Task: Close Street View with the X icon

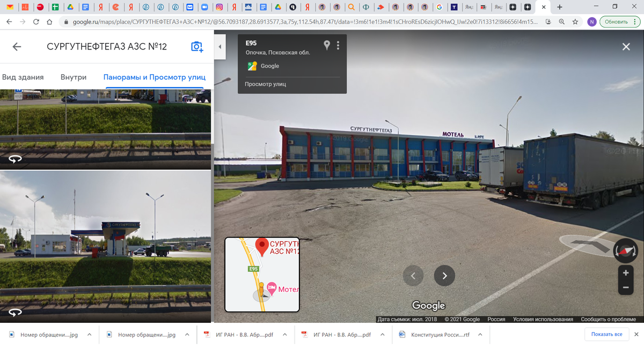Action: coord(626,47)
